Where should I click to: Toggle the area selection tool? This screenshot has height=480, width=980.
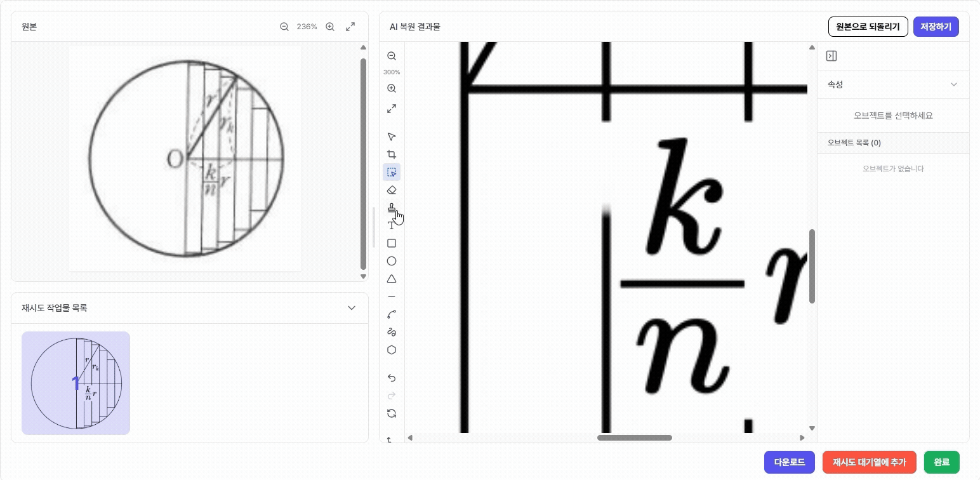pos(392,172)
